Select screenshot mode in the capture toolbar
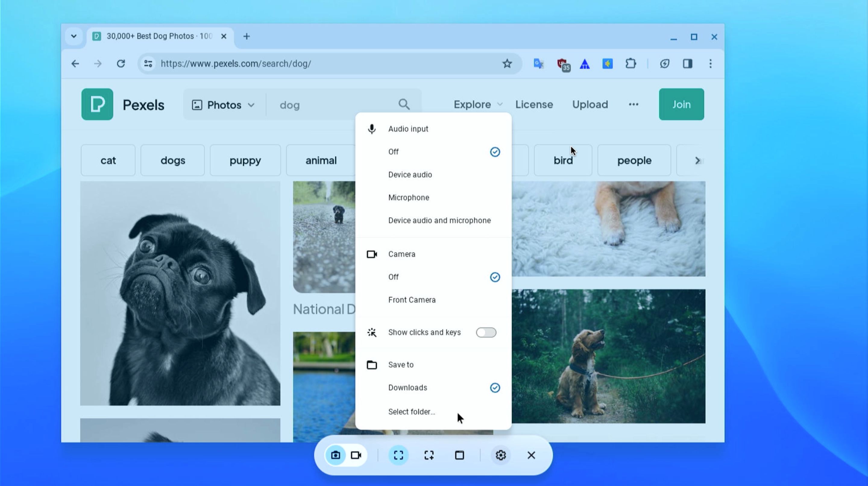 336,455
